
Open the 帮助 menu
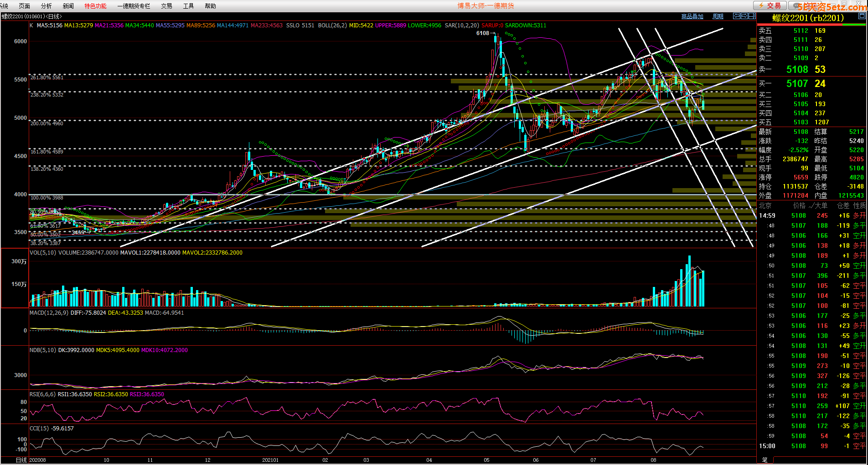(210, 6)
